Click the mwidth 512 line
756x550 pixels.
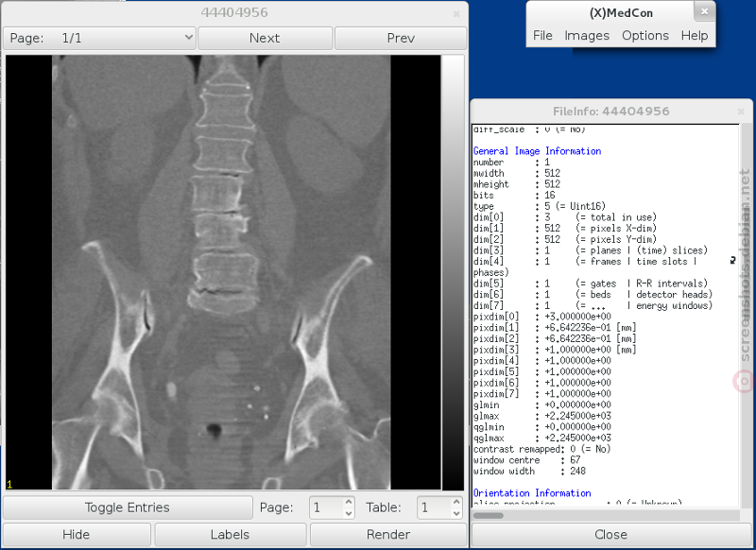click(517, 174)
